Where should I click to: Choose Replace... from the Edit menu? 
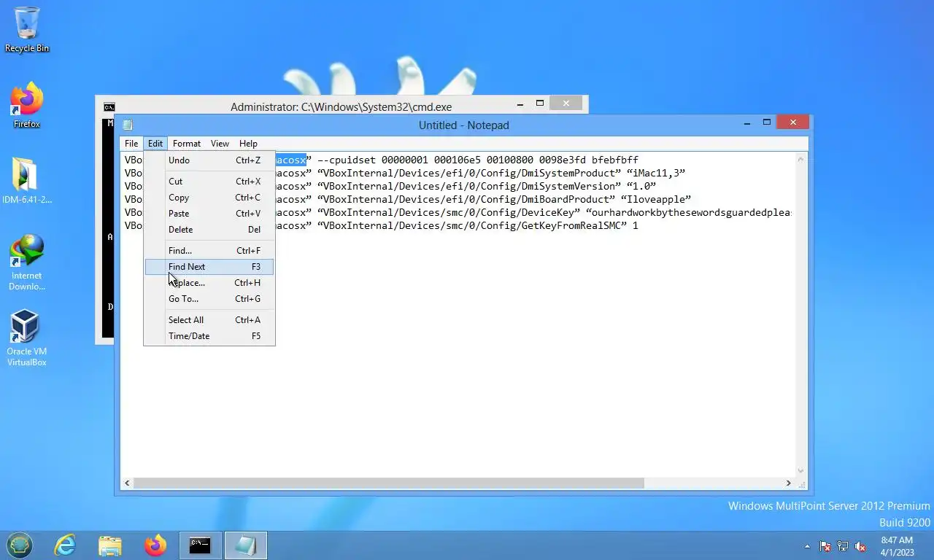click(x=209, y=283)
